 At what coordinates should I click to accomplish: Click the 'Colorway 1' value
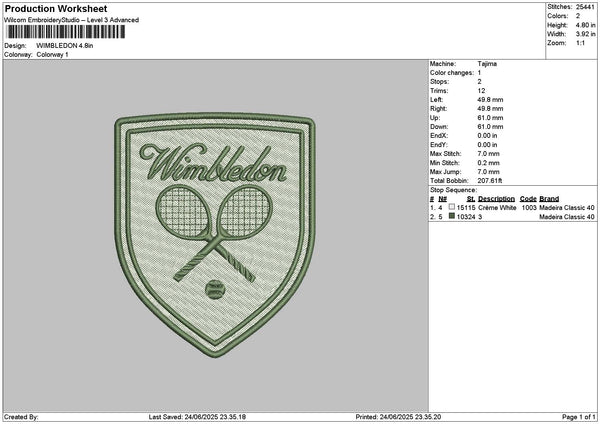(x=52, y=55)
